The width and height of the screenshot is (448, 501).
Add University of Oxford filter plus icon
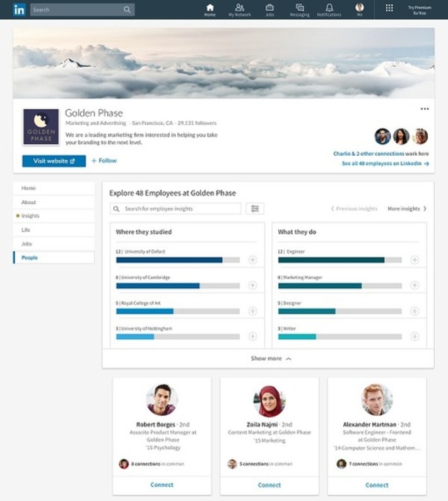click(x=252, y=260)
